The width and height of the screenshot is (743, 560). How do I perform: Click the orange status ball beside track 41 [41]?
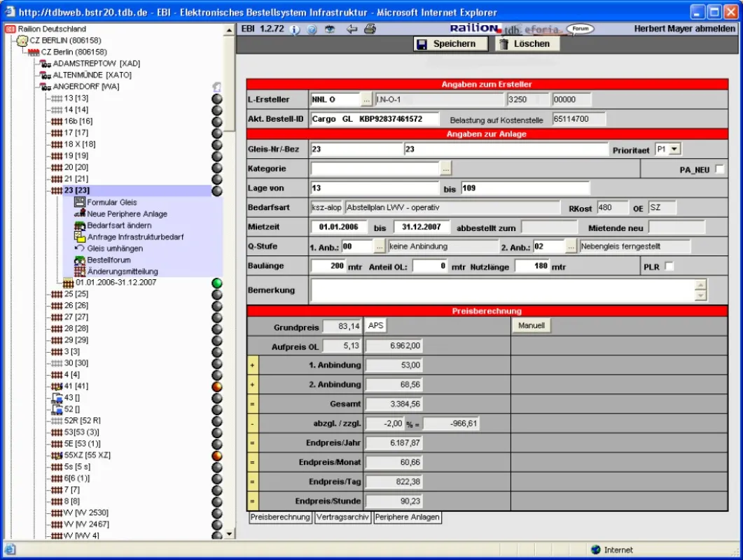[217, 386]
